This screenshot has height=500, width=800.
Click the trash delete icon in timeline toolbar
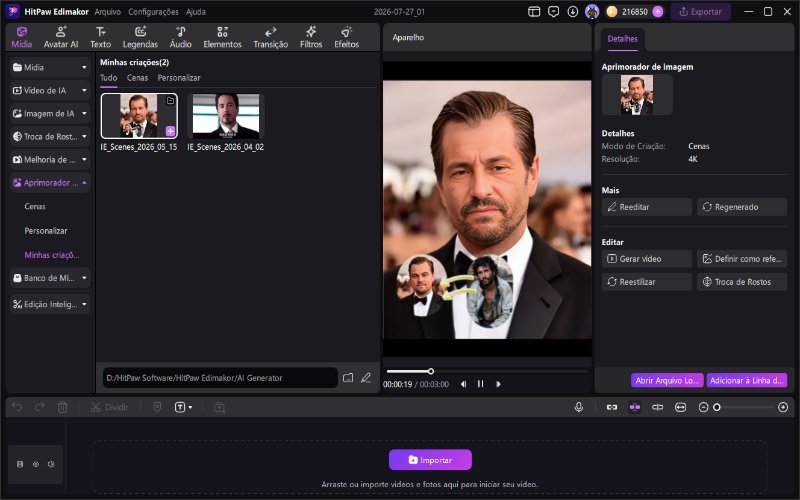coord(62,407)
